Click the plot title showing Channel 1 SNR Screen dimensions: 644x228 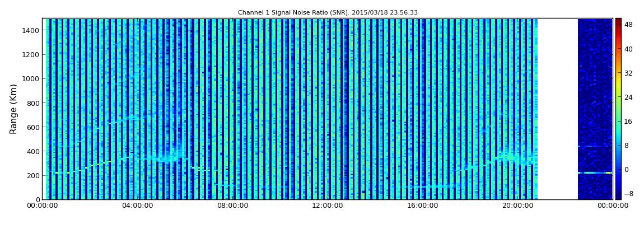[328, 13]
